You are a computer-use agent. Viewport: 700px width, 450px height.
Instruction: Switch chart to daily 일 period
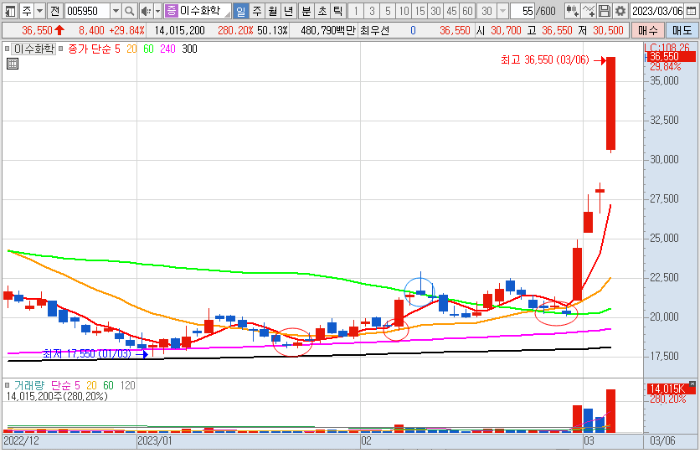coord(241,10)
